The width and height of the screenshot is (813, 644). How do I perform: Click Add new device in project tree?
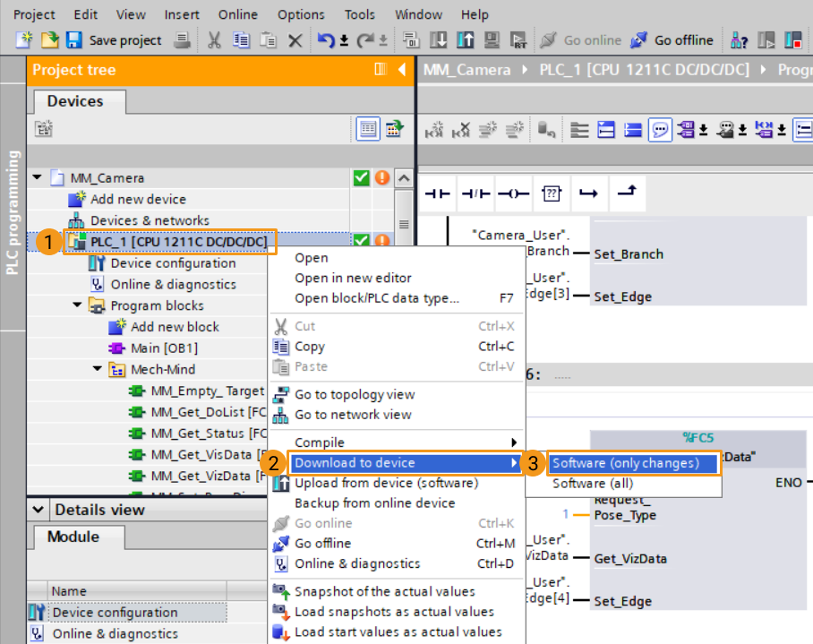138,199
